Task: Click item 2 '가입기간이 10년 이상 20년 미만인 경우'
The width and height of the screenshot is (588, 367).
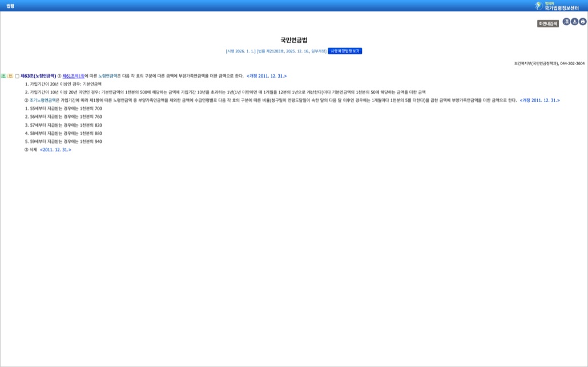Action: tap(225, 92)
